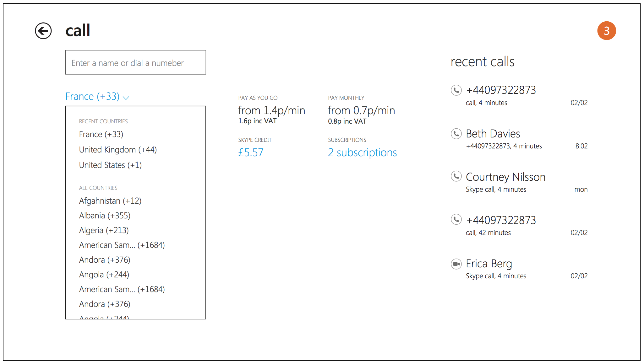Click the orange notification badge showing 3
This screenshot has height=364, width=644.
pos(606,31)
